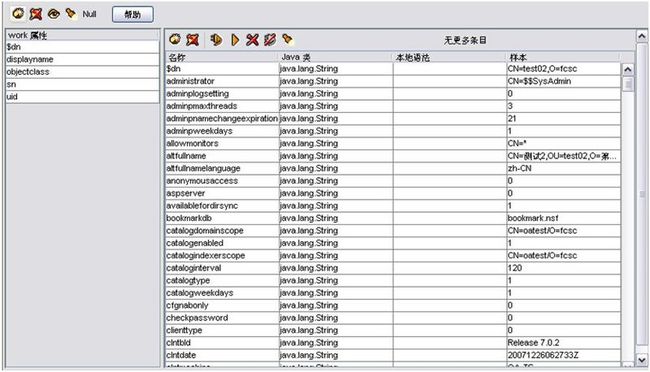Open Help with the 帮助 button
The image size is (650, 372).
pyautogui.click(x=133, y=15)
